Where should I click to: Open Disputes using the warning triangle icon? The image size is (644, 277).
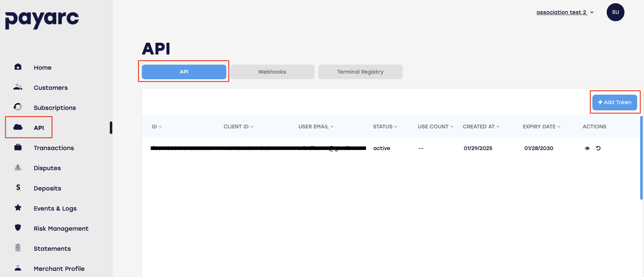click(x=18, y=168)
